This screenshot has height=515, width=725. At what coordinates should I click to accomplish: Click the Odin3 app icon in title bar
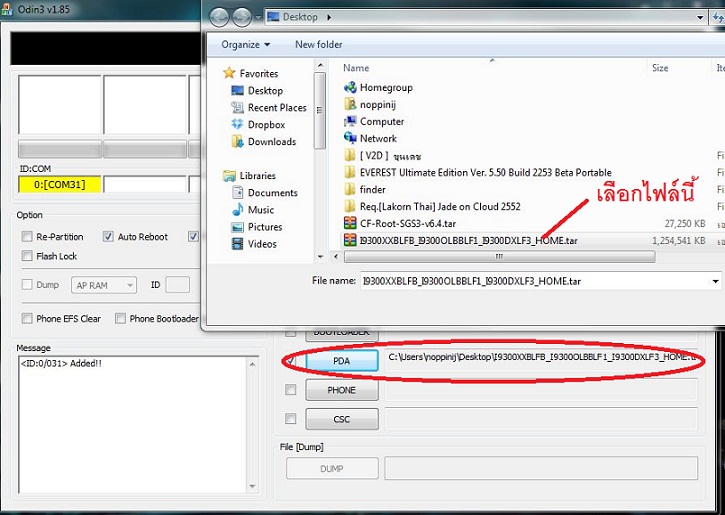tap(7, 9)
